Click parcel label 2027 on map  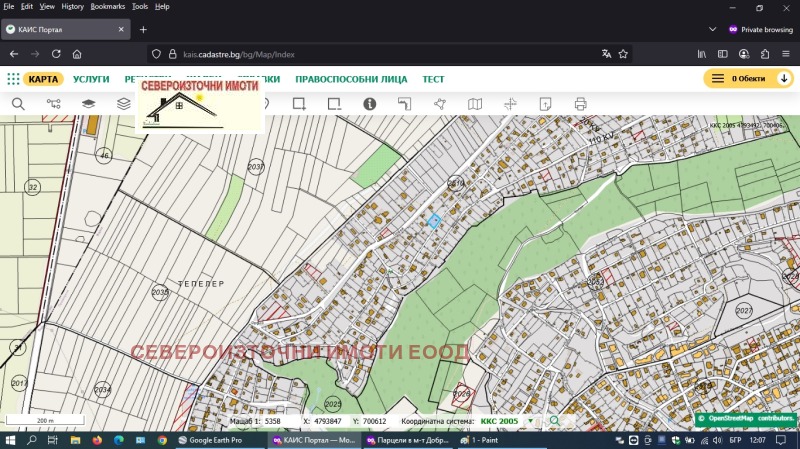point(744,310)
